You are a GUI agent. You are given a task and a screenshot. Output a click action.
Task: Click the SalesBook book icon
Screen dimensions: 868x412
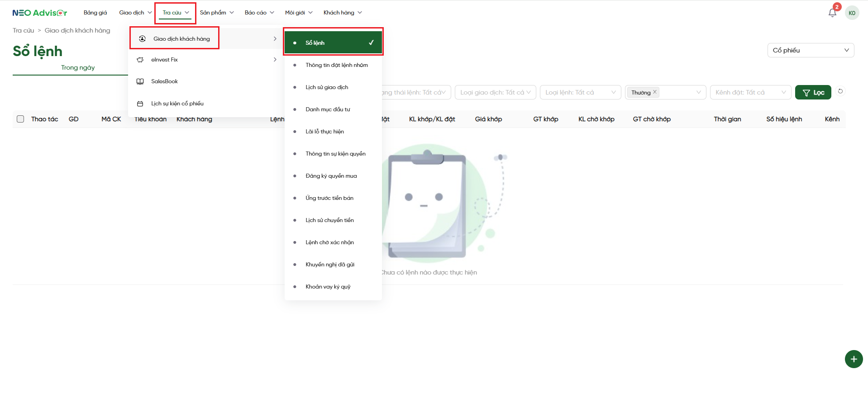point(140,81)
